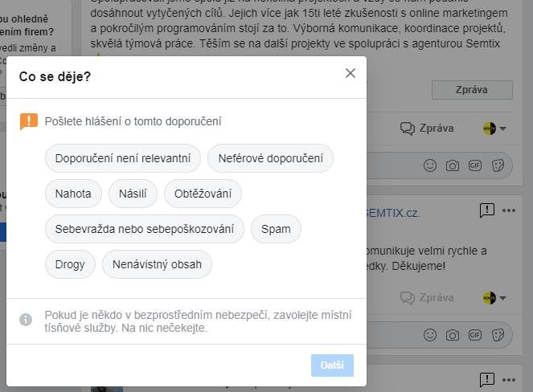Click the 'Co se děje?' dialog title
The height and width of the screenshot is (392, 533).
coord(55,76)
